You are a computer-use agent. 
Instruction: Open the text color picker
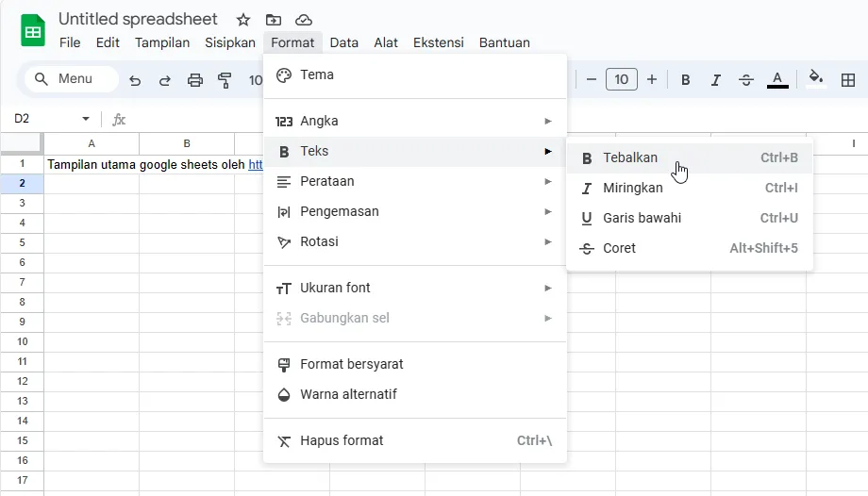777,80
